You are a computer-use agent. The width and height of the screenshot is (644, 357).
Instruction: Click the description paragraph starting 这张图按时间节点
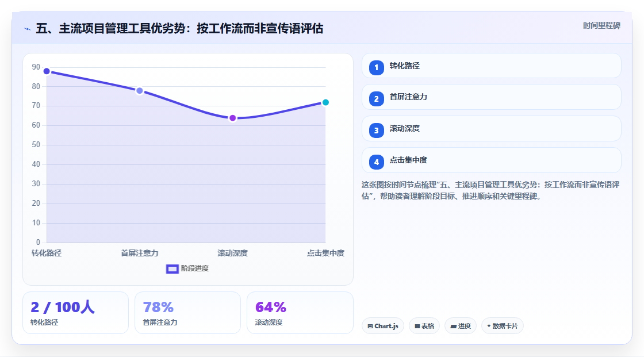tap(490, 191)
